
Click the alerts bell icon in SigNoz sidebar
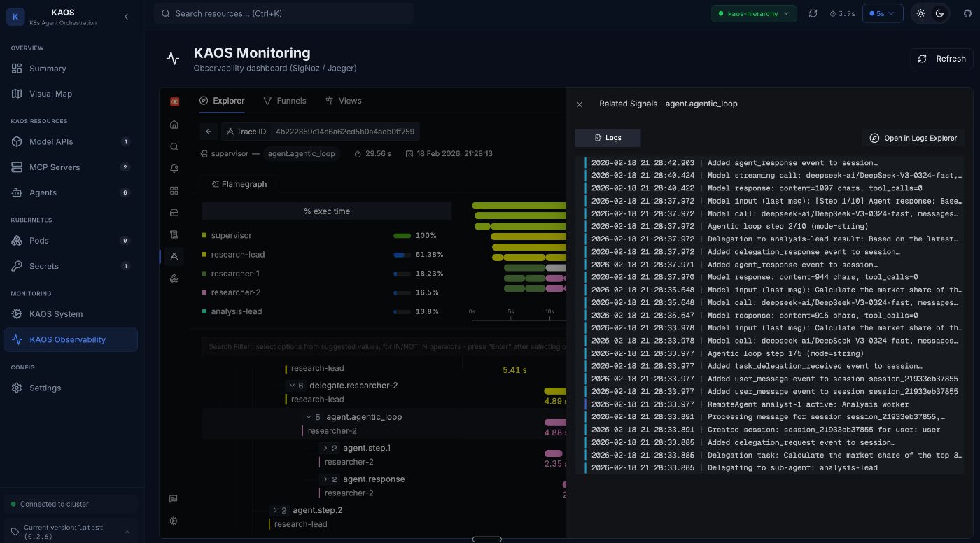(x=174, y=169)
